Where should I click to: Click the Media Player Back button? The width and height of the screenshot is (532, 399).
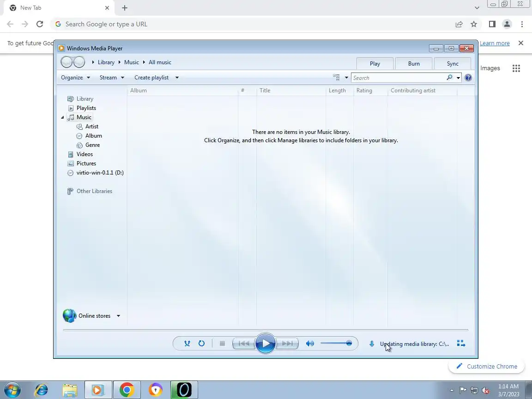pos(66,62)
